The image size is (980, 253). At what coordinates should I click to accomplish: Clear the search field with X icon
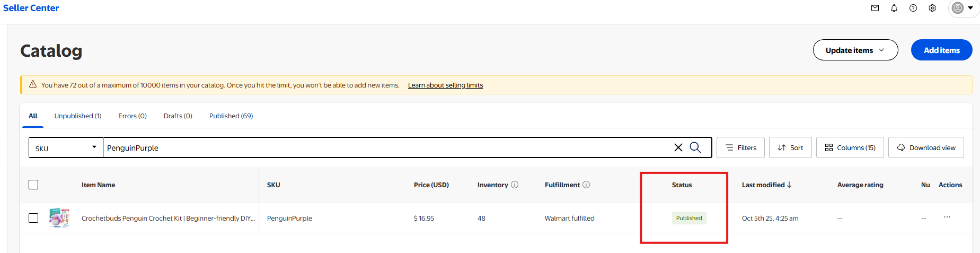(678, 147)
